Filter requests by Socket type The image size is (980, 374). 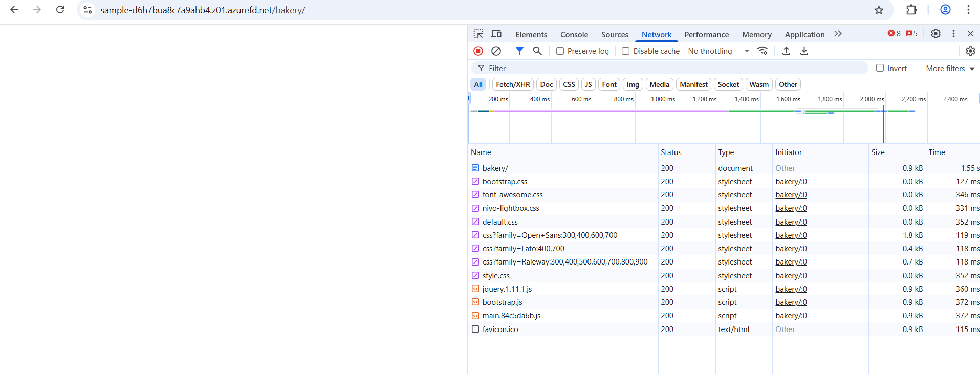point(728,84)
